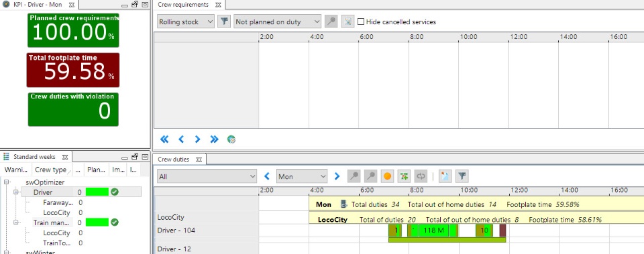Select the 118 M duty block on timeline

(x=434, y=230)
